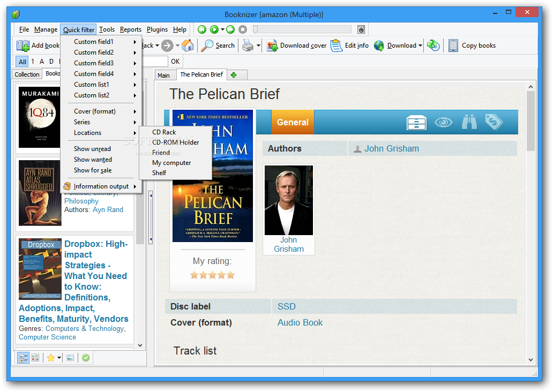
Task: Open the printer dropdown arrow
Action: click(x=258, y=46)
